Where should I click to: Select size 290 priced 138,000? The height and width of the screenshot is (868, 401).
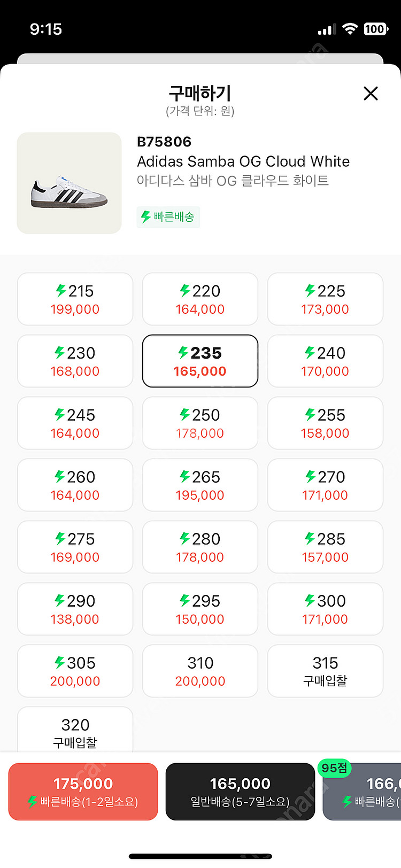point(75,609)
